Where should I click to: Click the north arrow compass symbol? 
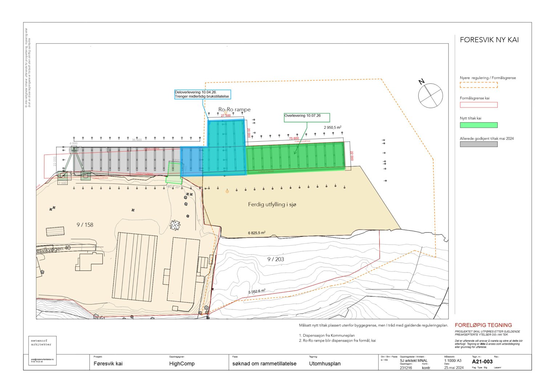pyautogui.click(x=430, y=95)
